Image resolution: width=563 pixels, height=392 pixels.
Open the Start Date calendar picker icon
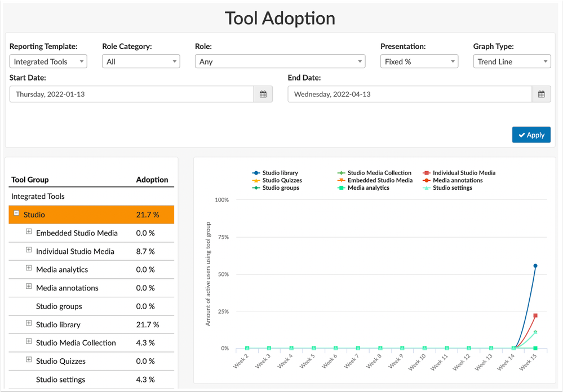(263, 94)
